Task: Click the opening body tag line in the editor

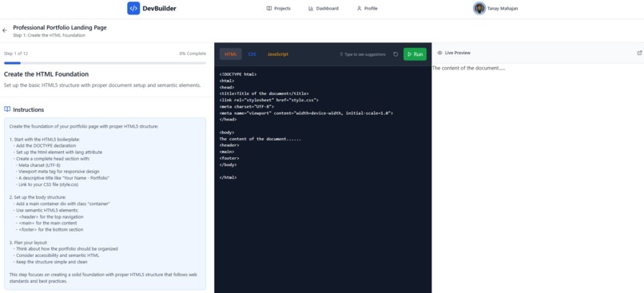Action: pyautogui.click(x=227, y=133)
